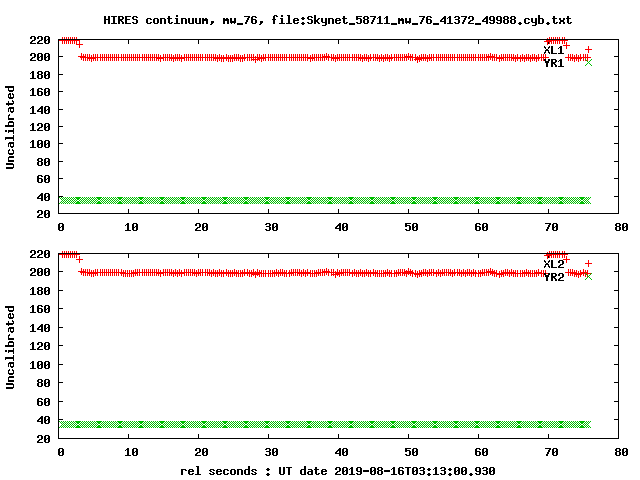Click the green YR1 data band in top plot
This screenshot has width=640, height=480.
[325, 200]
